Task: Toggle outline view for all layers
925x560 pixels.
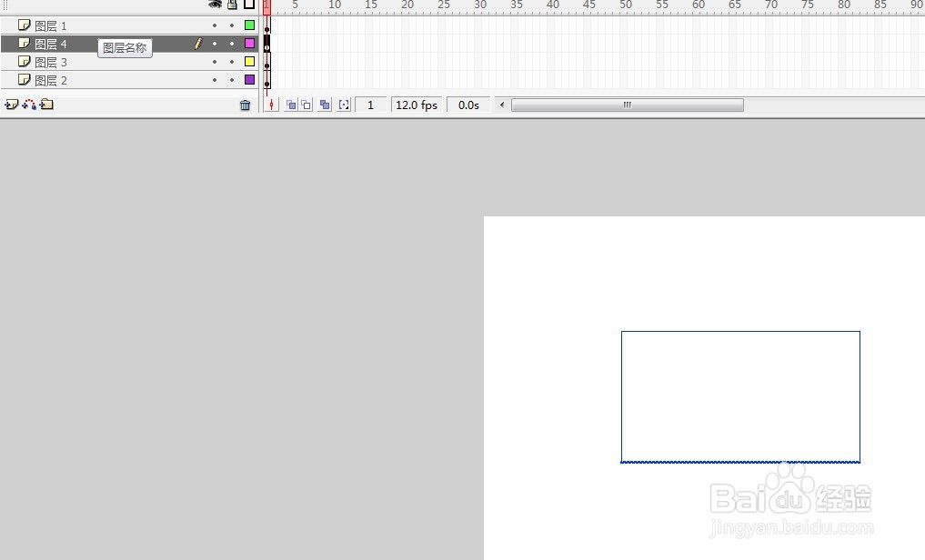Action: pyautogui.click(x=249, y=5)
